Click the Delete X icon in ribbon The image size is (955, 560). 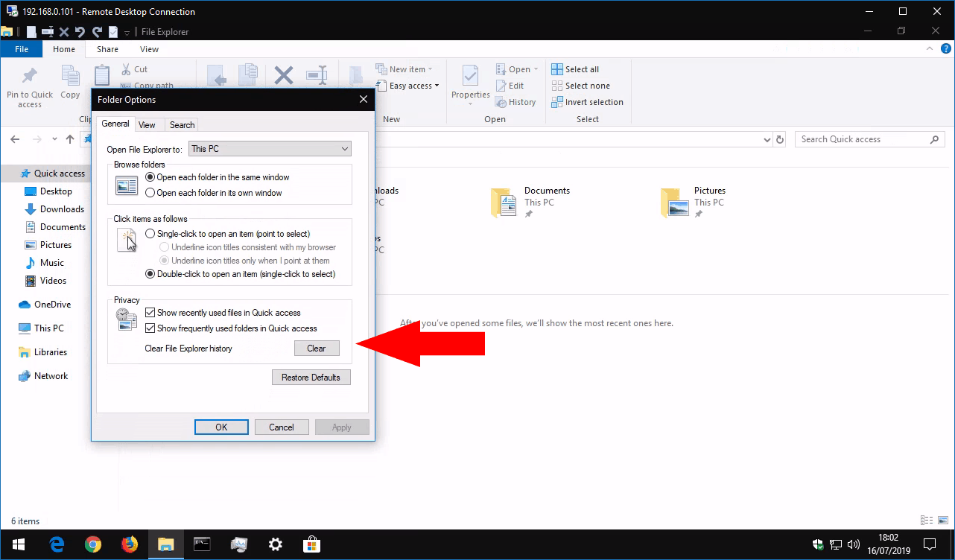pos(284,75)
